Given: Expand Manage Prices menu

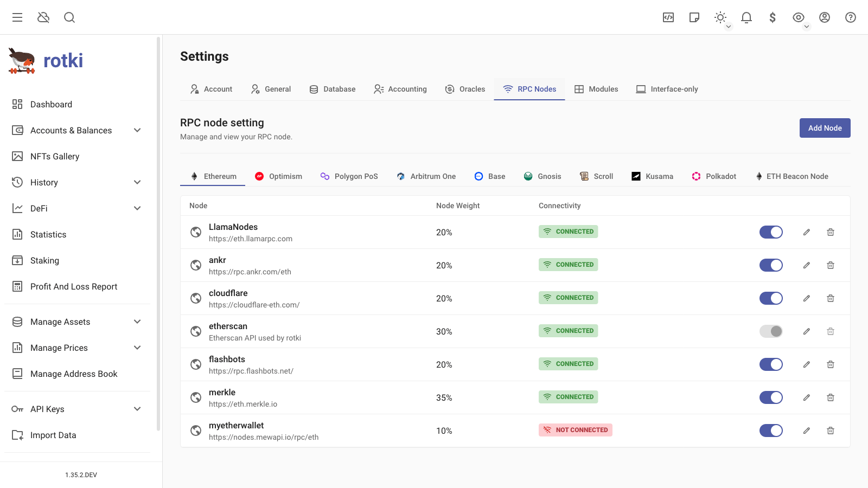Looking at the screenshot, I should tap(77, 348).
